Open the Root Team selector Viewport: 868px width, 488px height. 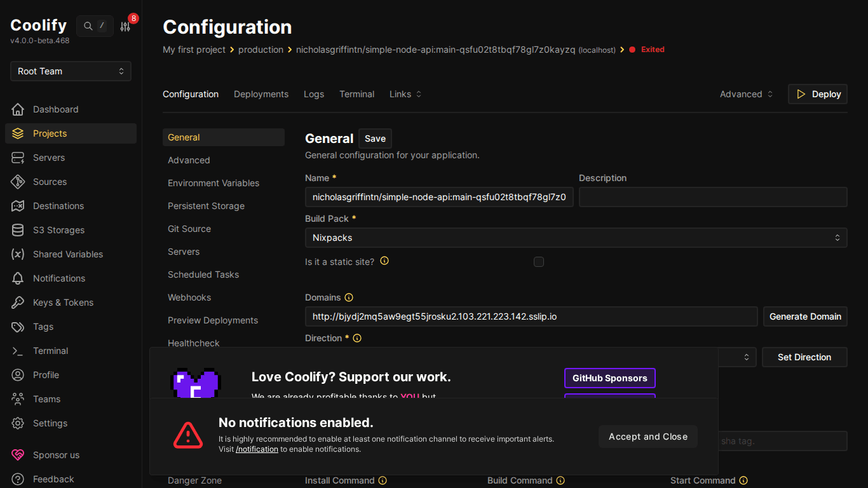[71, 71]
